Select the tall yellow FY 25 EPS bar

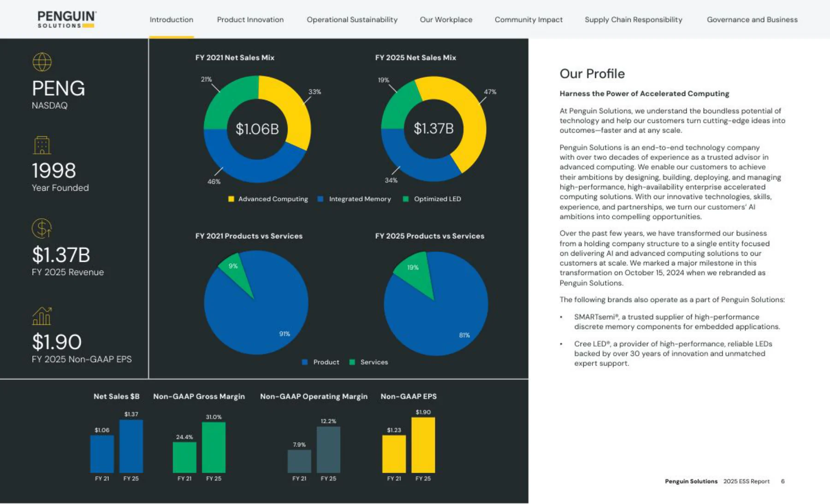tap(423, 445)
